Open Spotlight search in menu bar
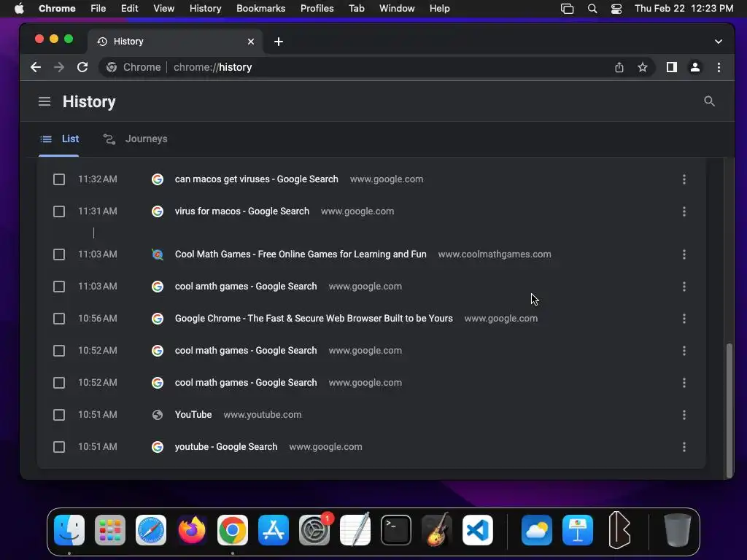 pyautogui.click(x=592, y=9)
